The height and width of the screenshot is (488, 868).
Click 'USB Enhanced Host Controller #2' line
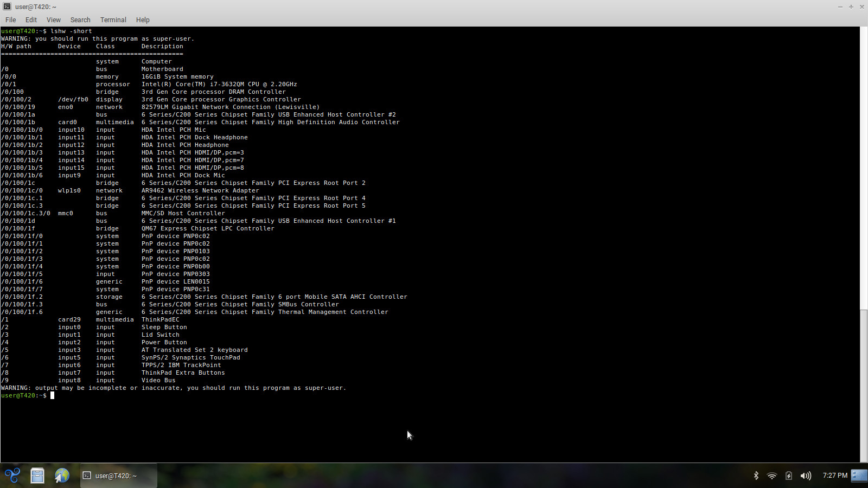[x=269, y=115]
